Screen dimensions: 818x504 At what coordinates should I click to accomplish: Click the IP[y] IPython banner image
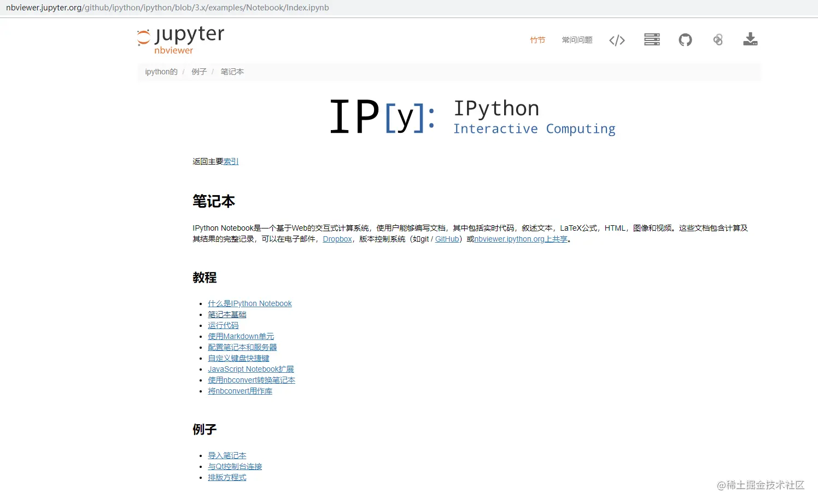473,116
